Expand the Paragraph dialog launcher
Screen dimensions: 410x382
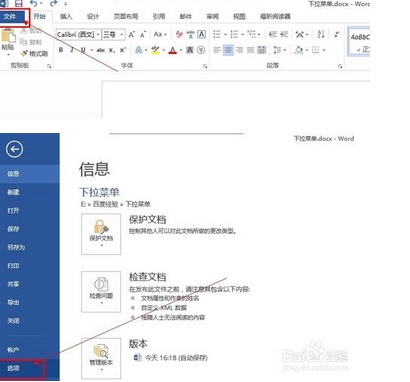tap(340, 66)
